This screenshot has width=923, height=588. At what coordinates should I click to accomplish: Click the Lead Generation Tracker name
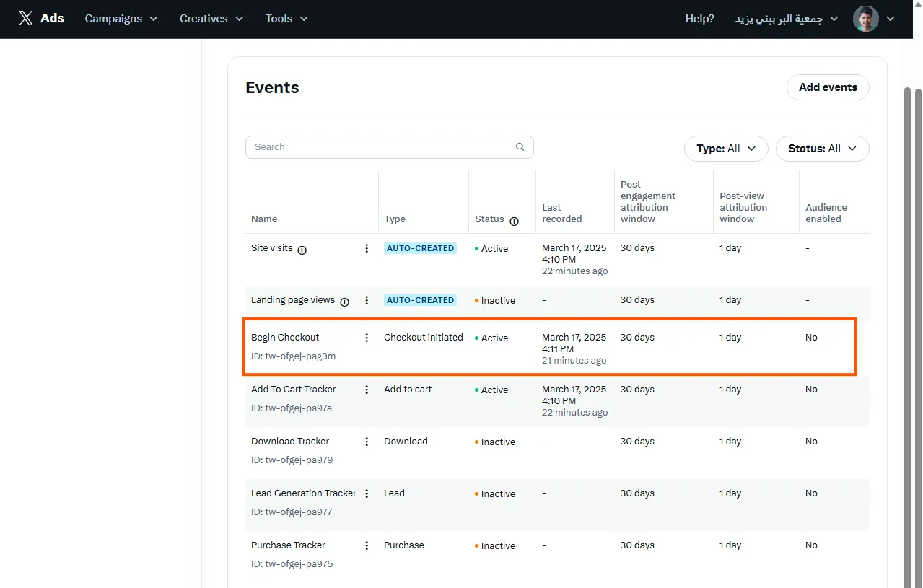point(303,493)
